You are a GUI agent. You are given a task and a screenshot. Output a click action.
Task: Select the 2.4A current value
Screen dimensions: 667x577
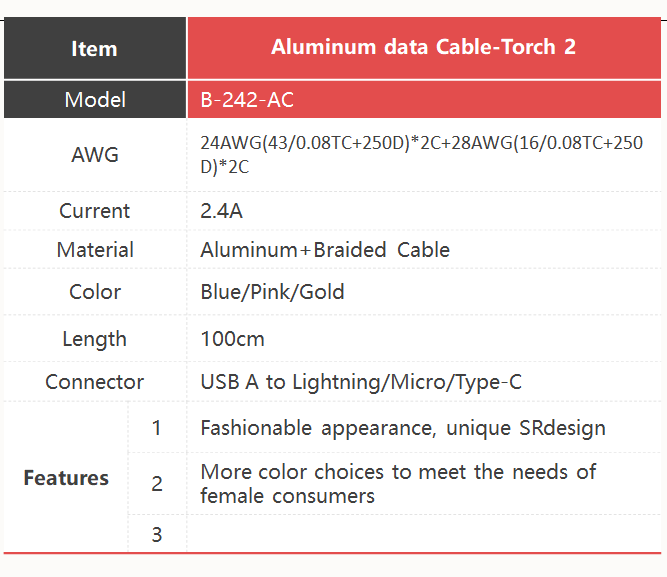coord(221,211)
